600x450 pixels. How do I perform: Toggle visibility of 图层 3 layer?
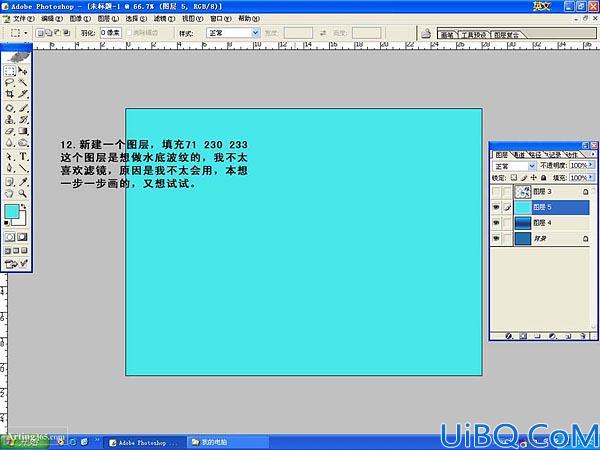point(496,191)
